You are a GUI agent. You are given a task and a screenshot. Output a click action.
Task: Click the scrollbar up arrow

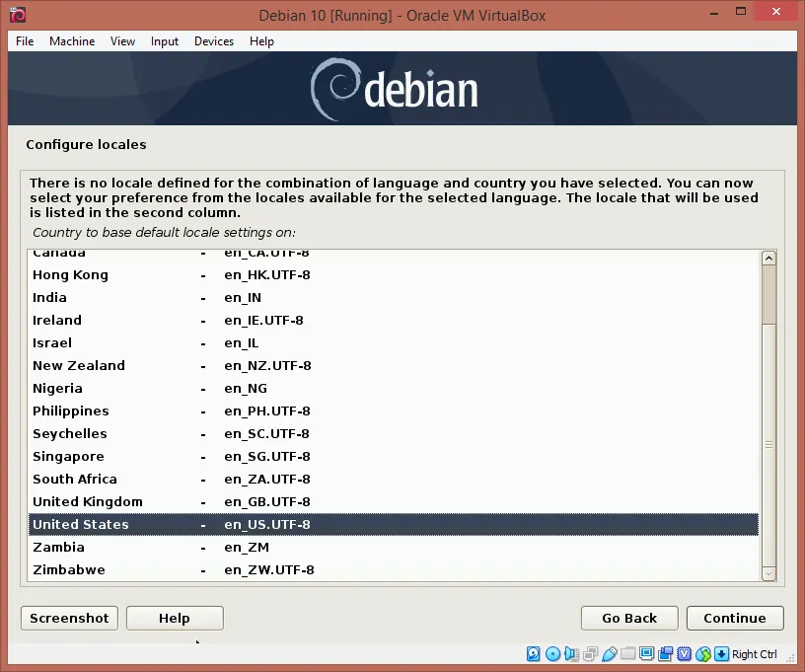768,259
